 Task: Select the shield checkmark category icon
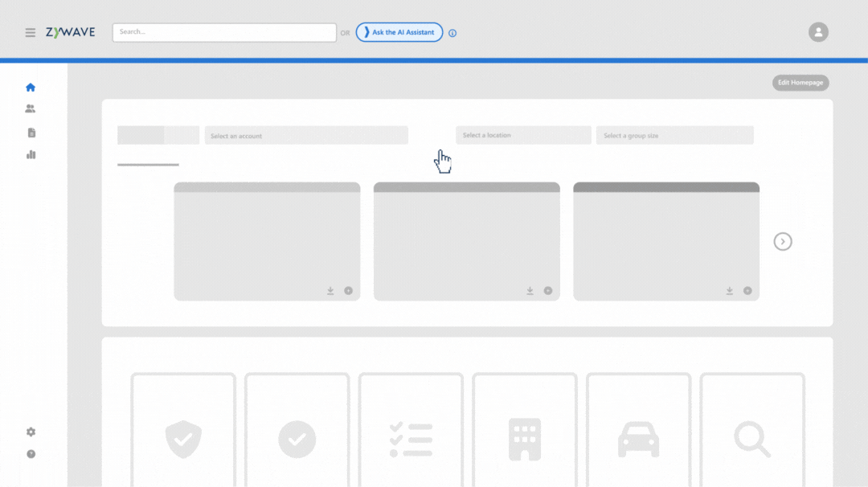point(182,439)
